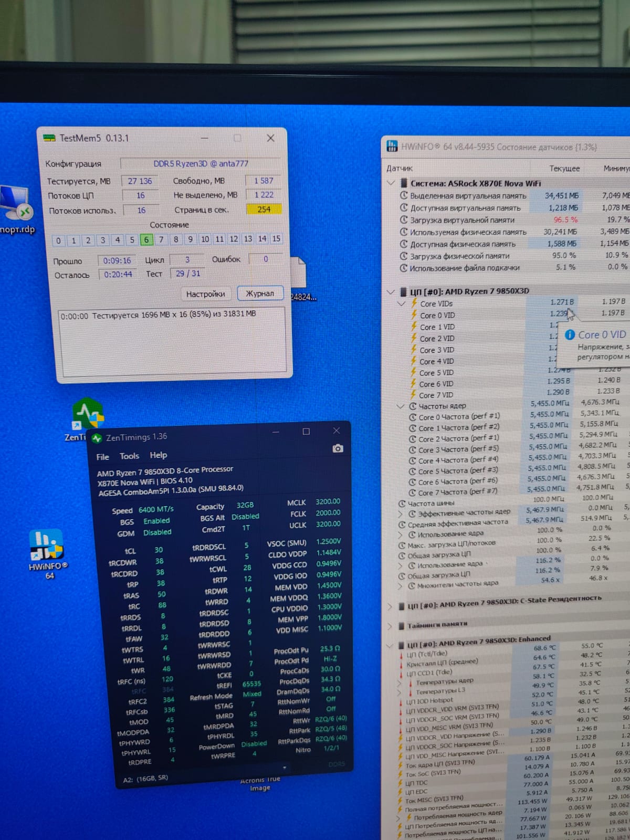Viewport: 630px width, 840px height.
Task: Click the configuration field DDR5 Ryzen3D @ anta777
Action: pyautogui.click(x=201, y=163)
